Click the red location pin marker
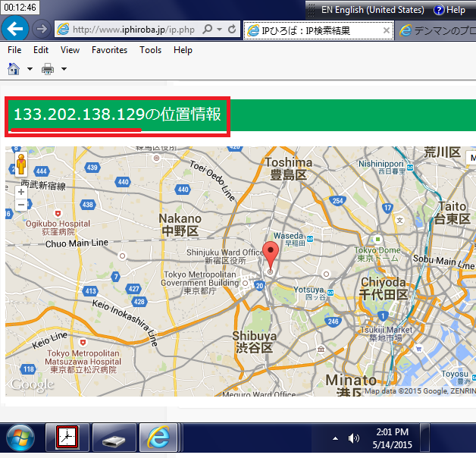 (x=270, y=254)
